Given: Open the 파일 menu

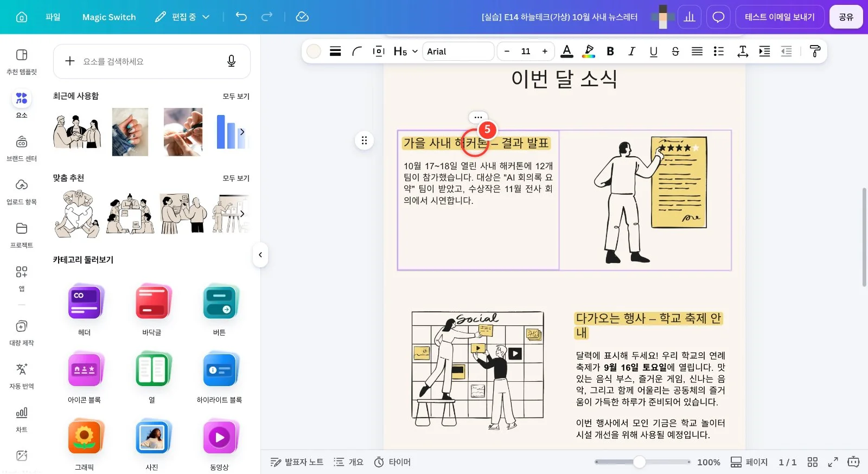Looking at the screenshot, I should [53, 17].
